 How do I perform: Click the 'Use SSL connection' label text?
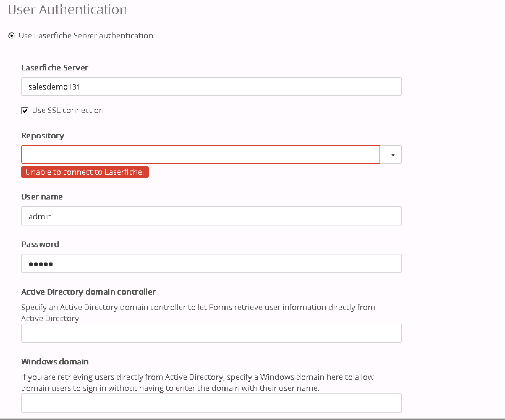68,111
